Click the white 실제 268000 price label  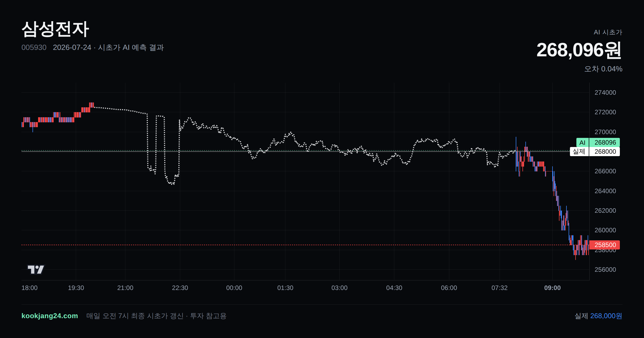point(595,152)
